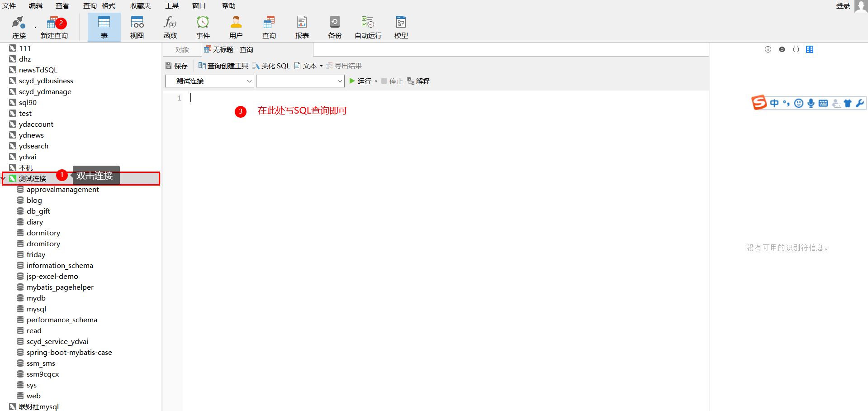Click inside the SQL editor line 1
The image size is (868, 411).
click(446, 98)
